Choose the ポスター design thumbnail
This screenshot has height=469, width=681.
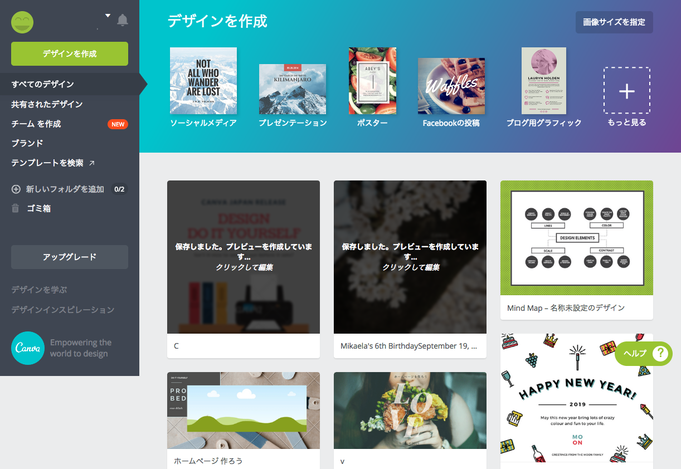coord(372,81)
